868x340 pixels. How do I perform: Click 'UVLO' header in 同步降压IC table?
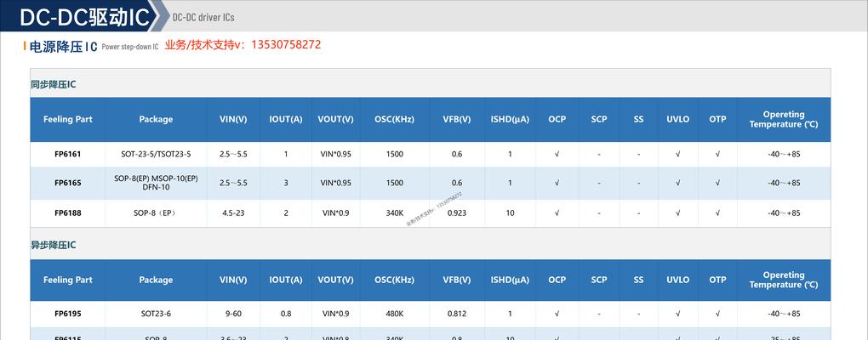point(677,119)
